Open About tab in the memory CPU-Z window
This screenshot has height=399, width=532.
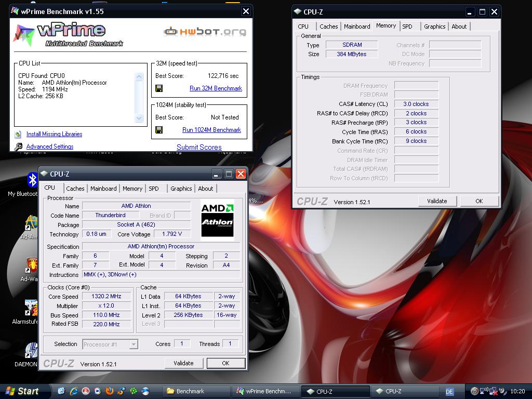pyautogui.click(x=459, y=26)
